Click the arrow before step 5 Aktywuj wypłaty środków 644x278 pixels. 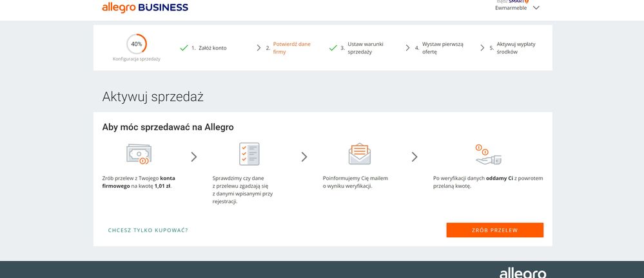pos(482,48)
